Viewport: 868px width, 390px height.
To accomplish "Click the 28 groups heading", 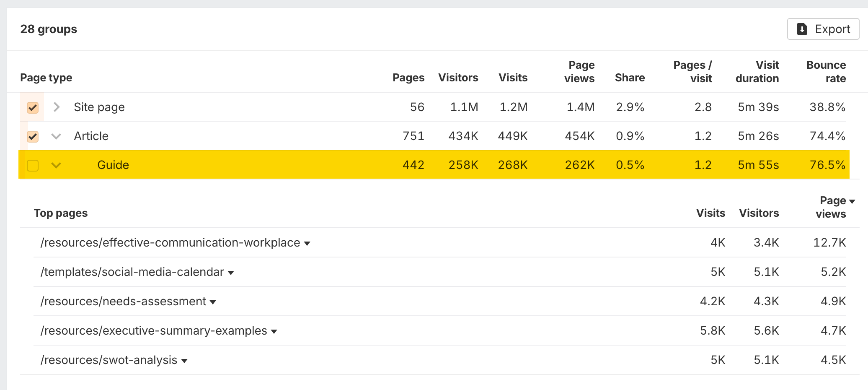I will (x=49, y=29).
